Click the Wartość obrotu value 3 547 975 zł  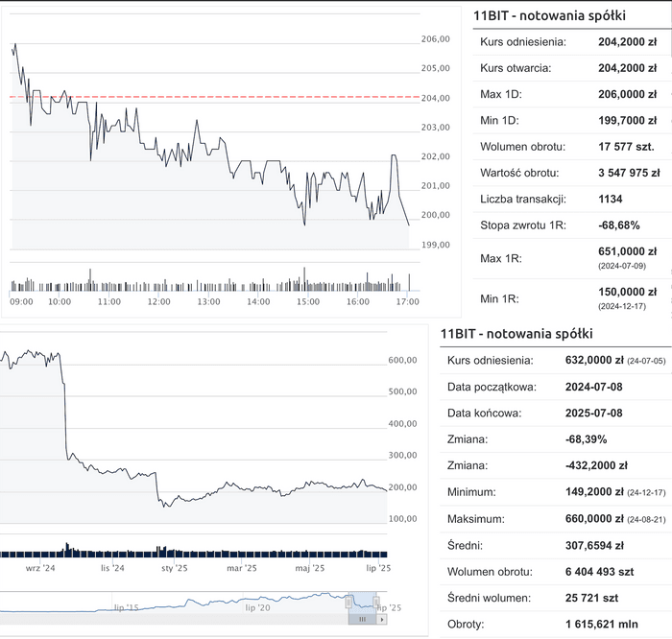tap(629, 173)
